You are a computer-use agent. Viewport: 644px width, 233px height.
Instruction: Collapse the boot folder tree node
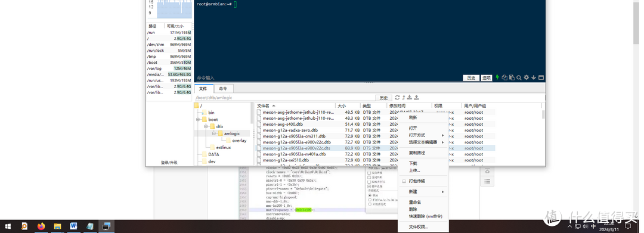coord(198,119)
